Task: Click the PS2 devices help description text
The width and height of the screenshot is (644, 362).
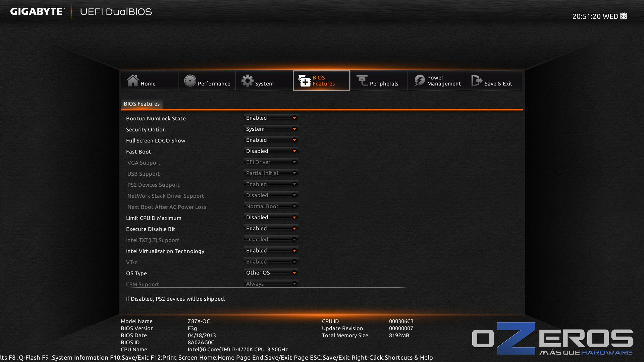Action: coord(175,299)
